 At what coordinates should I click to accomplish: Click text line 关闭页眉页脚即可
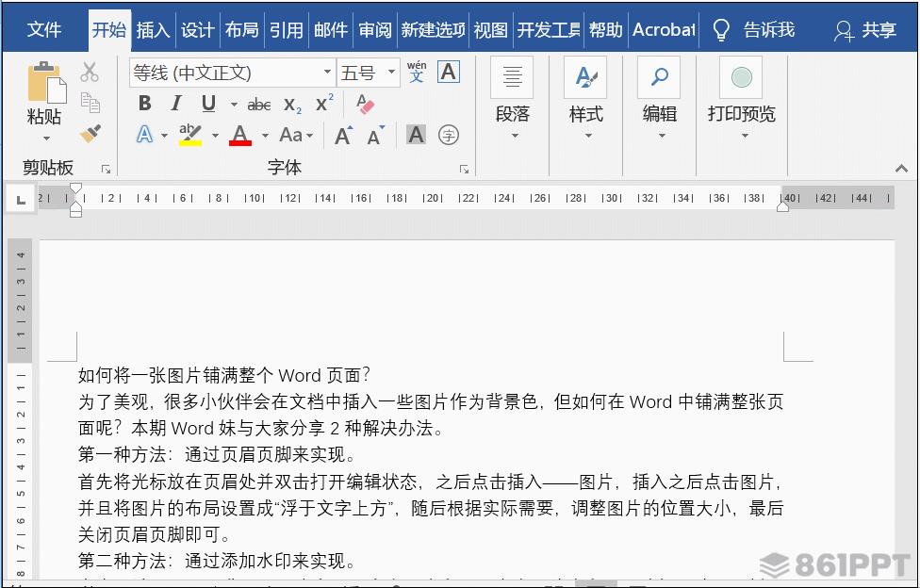click(155, 534)
